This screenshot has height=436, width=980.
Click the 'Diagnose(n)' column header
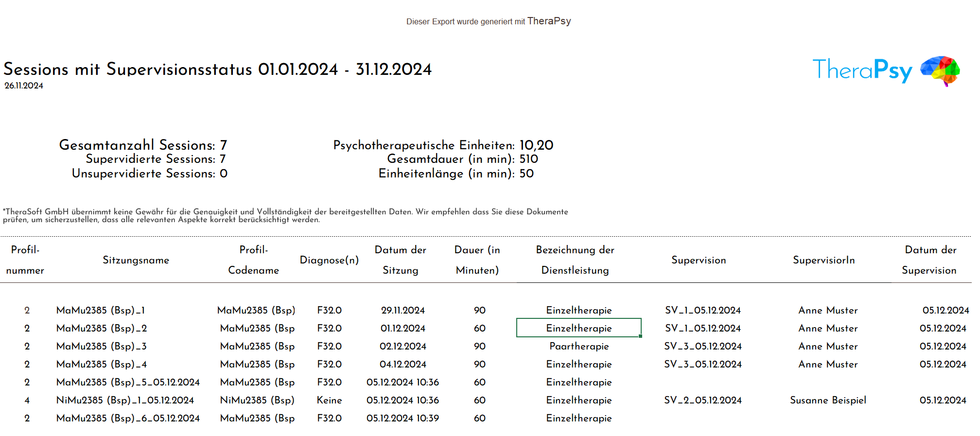point(330,261)
